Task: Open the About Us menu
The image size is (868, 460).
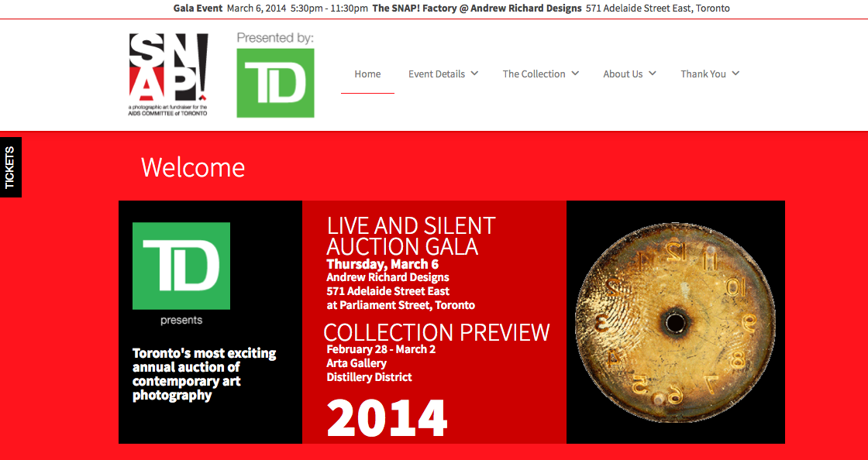Action: point(623,74)
